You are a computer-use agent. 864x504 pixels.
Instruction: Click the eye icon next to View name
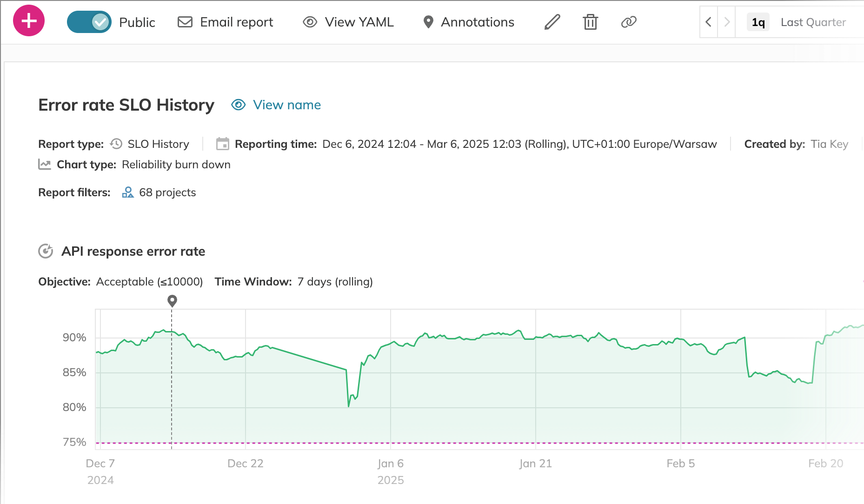[239, 105]
